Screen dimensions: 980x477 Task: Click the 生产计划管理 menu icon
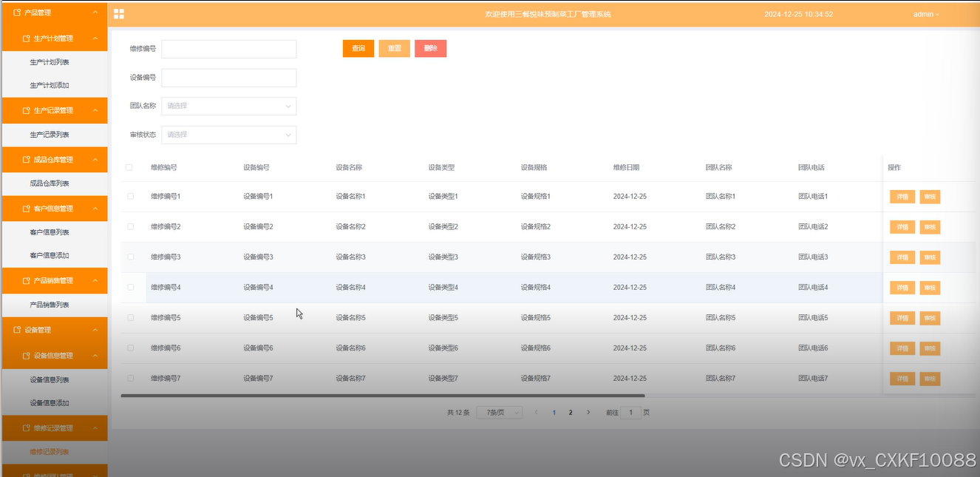(27, 38)
